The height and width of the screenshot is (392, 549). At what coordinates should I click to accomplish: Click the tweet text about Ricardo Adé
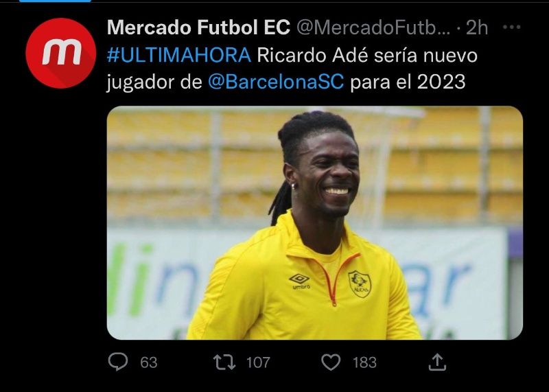(292, 69)
